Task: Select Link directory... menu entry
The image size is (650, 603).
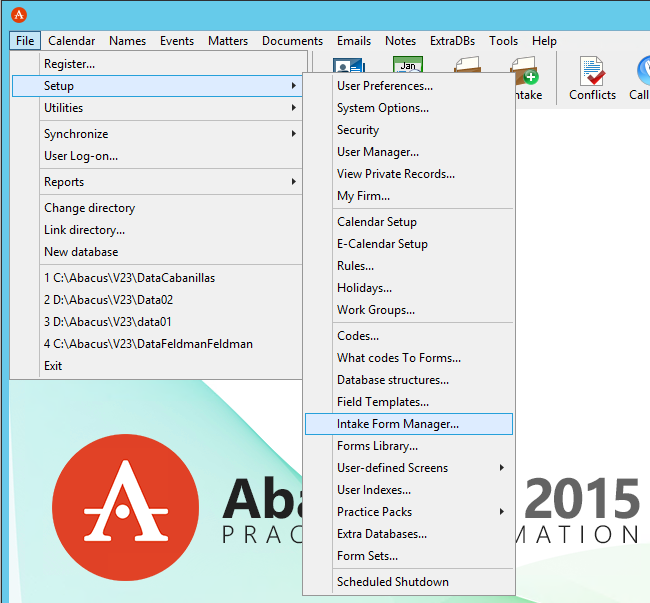Action: (158, 230)
